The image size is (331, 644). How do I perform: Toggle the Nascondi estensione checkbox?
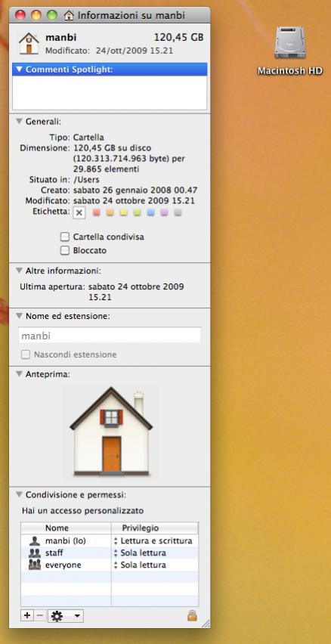point(26,355)
